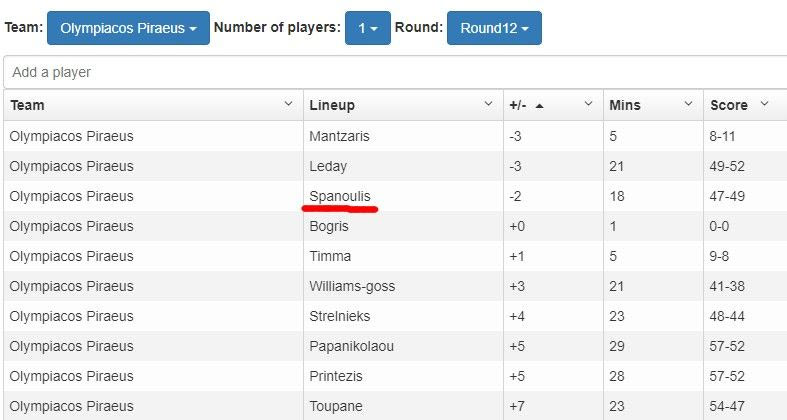
Task: Select the Toupane lineup cell
Action: coord(335,406)
